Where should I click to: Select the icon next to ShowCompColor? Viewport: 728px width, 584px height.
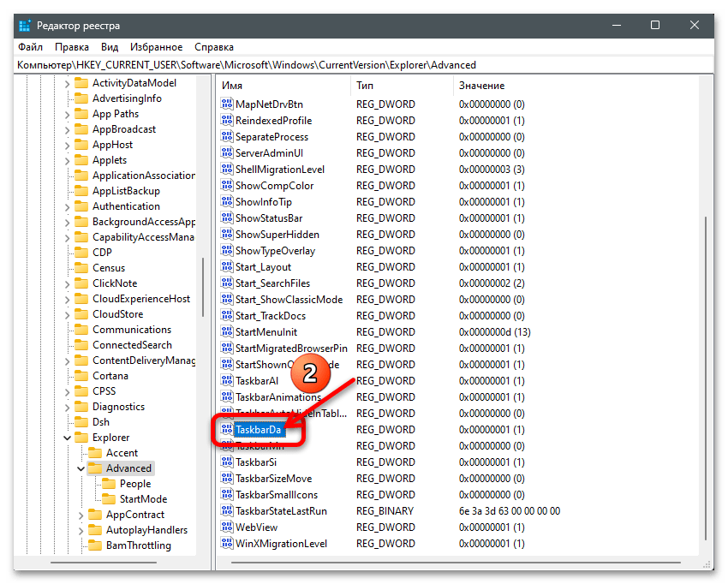tap(227, 185)
